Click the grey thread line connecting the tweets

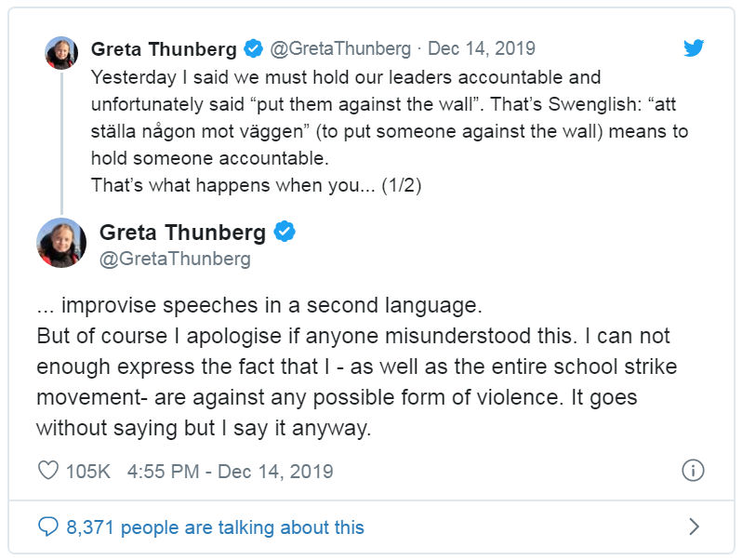pos(61,140)
